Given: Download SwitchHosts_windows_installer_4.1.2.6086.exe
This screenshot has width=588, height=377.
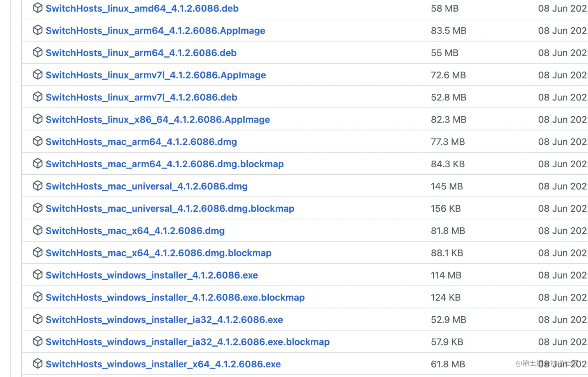Looking at the screenshot, I should [x=152, y=275].
